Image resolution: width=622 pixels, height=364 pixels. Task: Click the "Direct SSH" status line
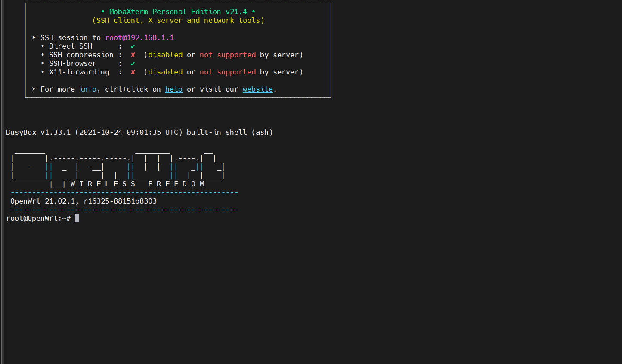88,46
